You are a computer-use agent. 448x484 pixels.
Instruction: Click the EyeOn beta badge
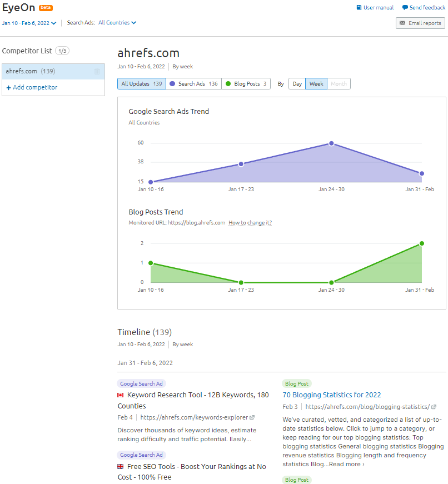pyautogui.click(x=46, y=8)
